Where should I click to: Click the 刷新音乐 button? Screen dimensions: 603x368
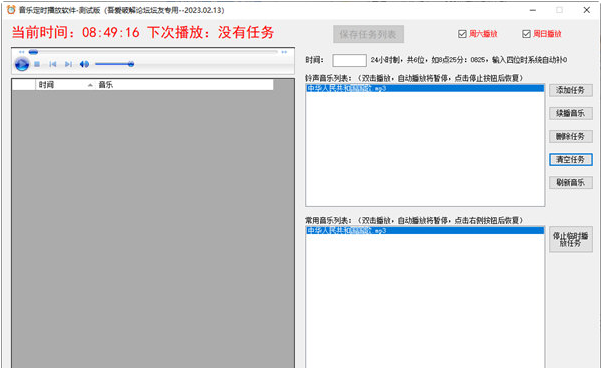(x=571, y=182)
